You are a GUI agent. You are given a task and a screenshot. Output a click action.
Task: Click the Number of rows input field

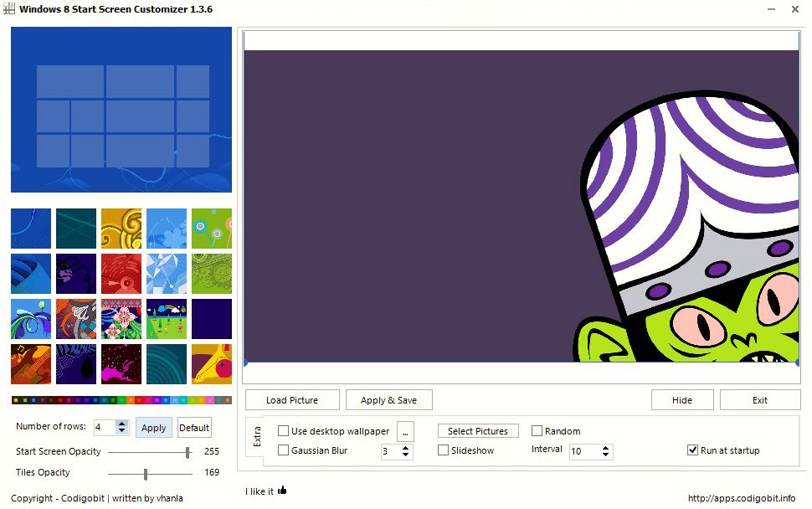coord(105,427)
